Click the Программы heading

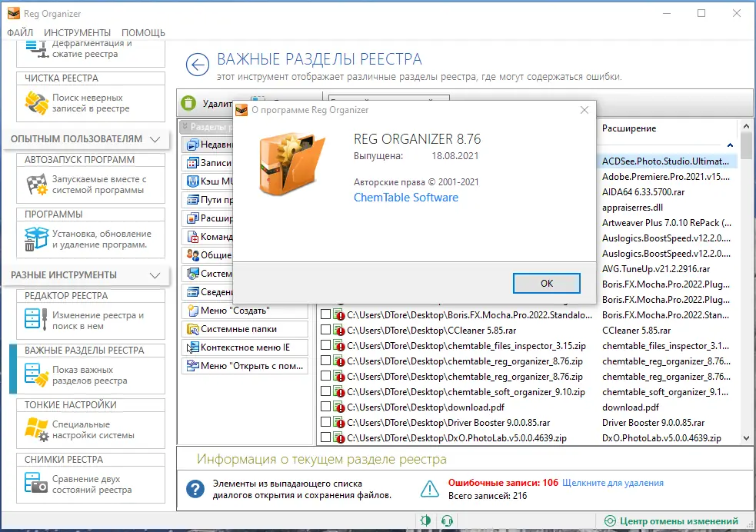pos(54,214)
